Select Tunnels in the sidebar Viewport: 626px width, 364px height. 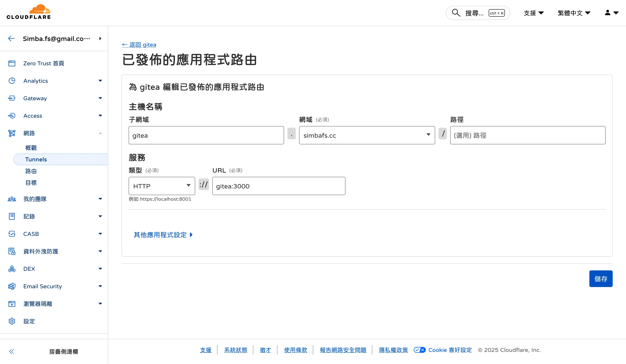point(36,159)
